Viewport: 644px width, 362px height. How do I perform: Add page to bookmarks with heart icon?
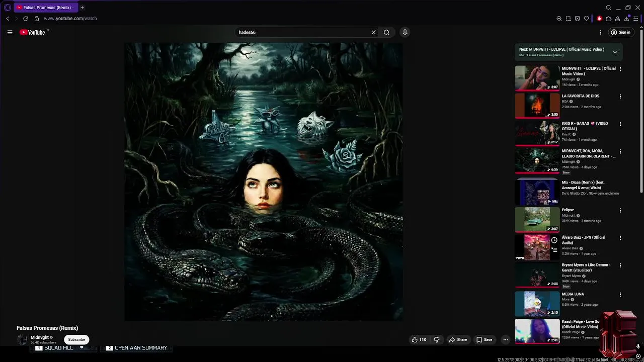[586, 19]
